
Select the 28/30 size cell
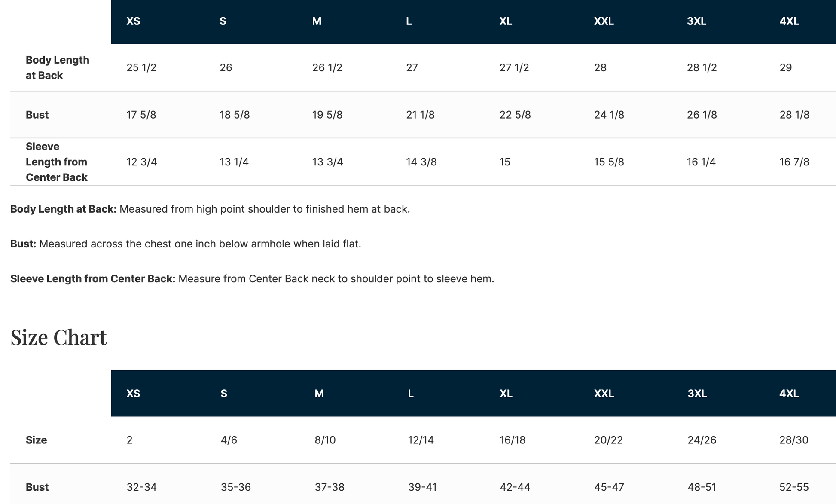(x=793, y=440)
